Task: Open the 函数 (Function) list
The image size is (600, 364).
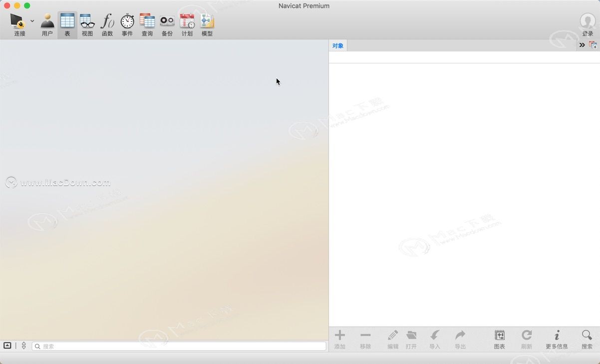Action: tap(107, 25)
